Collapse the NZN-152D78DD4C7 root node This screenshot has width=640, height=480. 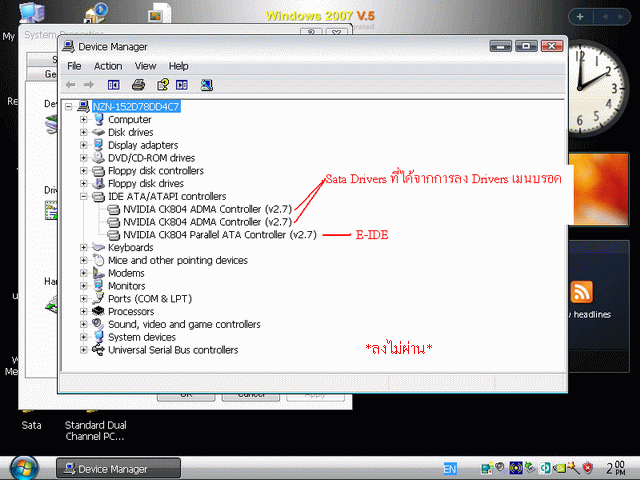pos(69,107)
